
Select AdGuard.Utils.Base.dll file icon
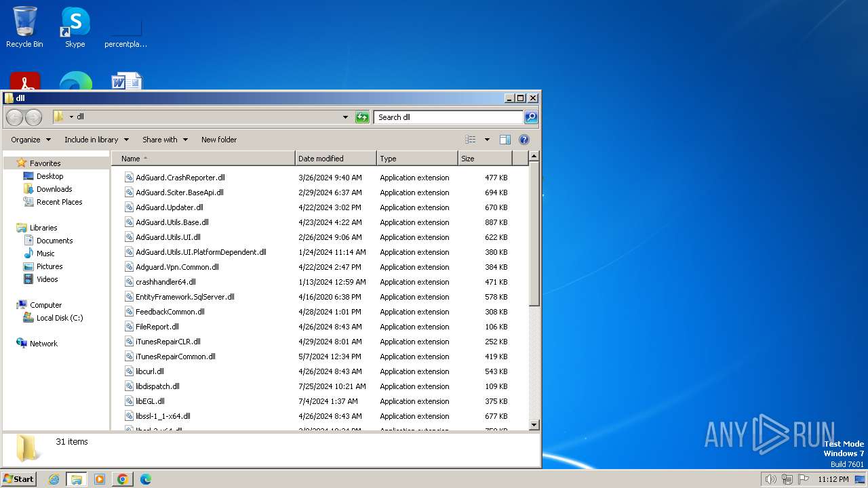coord(130,222)
